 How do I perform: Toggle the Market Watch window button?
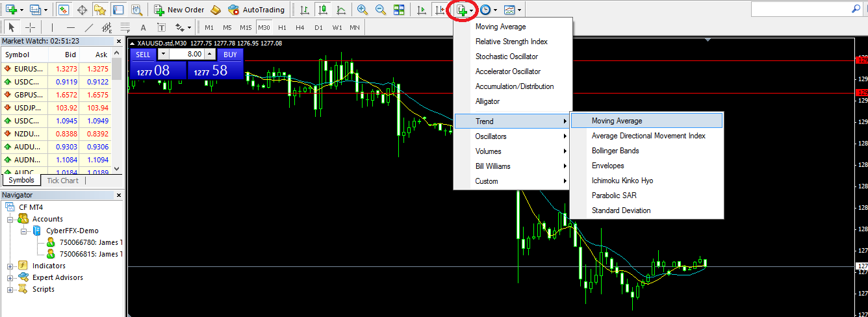click(x=64, y=10)
